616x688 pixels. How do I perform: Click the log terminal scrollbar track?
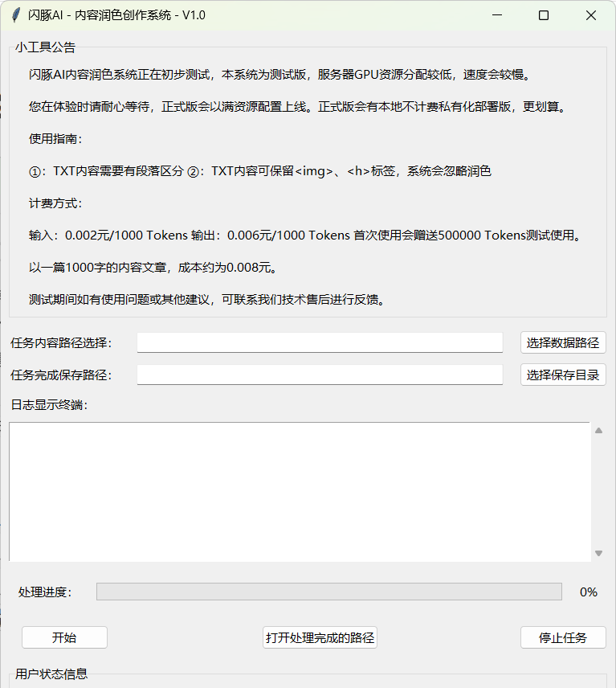click(598, 492)
